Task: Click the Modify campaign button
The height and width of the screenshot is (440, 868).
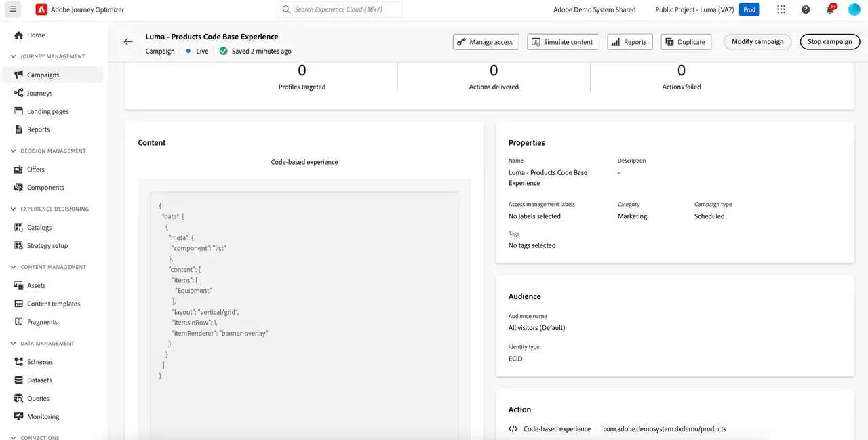Action: [x=757, y=42]
